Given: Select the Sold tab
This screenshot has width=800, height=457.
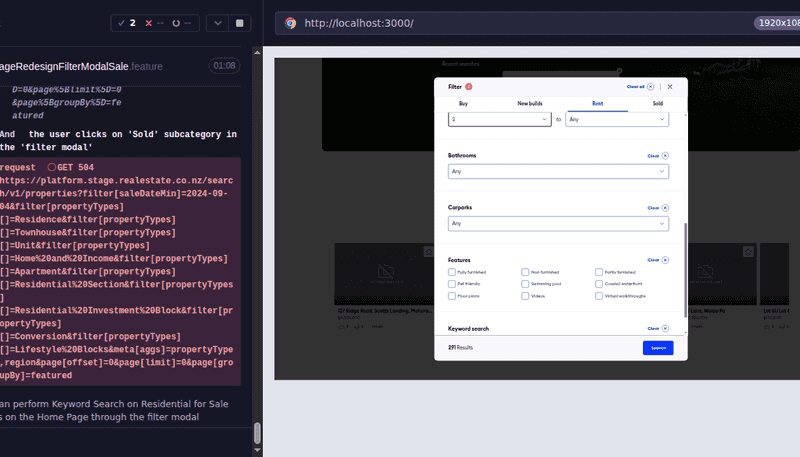Looking at the screenshot, I should point(657,103).
